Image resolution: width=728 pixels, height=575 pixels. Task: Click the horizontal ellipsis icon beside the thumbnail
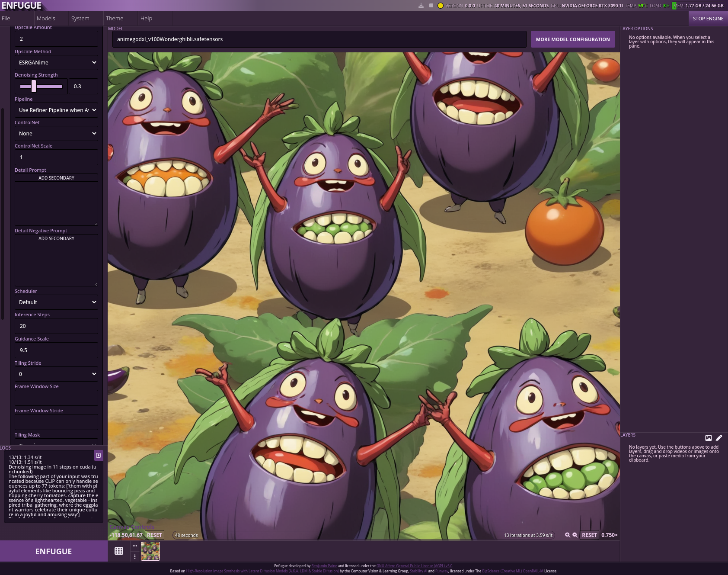click(x=135, y=546)
